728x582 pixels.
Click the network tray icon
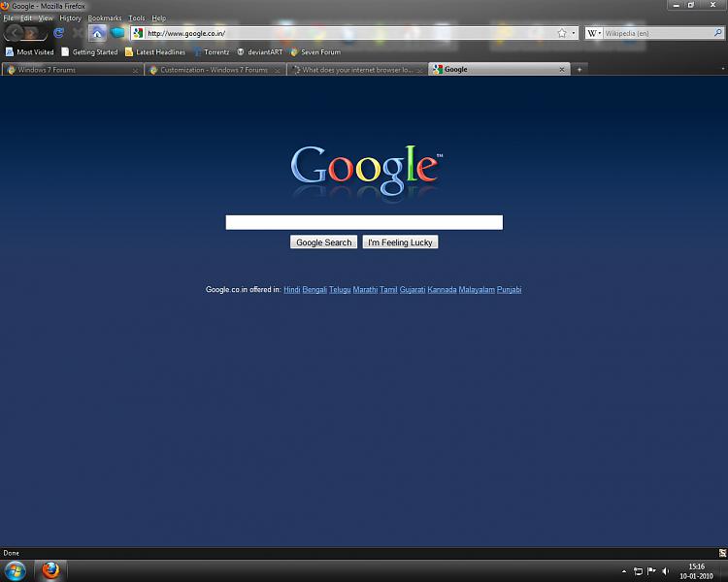(x=638, y=571)
